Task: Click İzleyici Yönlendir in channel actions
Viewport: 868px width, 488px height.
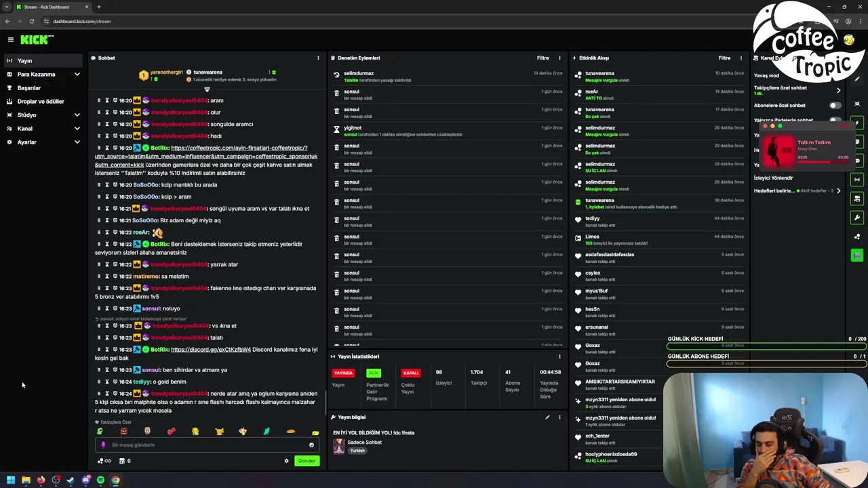Action: point(773,178)
